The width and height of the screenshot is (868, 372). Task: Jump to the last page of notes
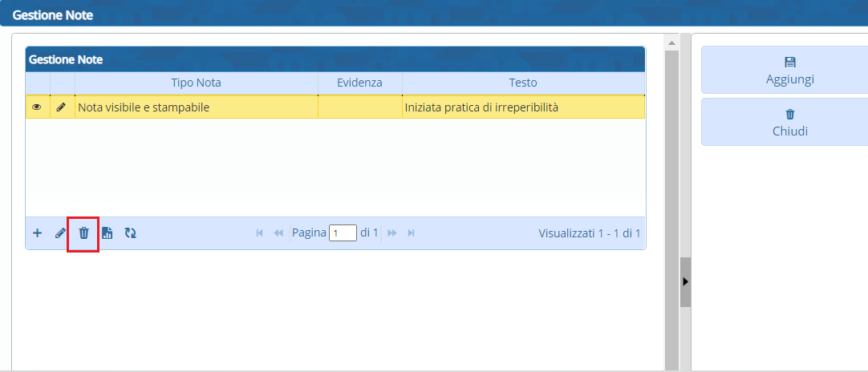pyautogui.click(x=412, y=233)
